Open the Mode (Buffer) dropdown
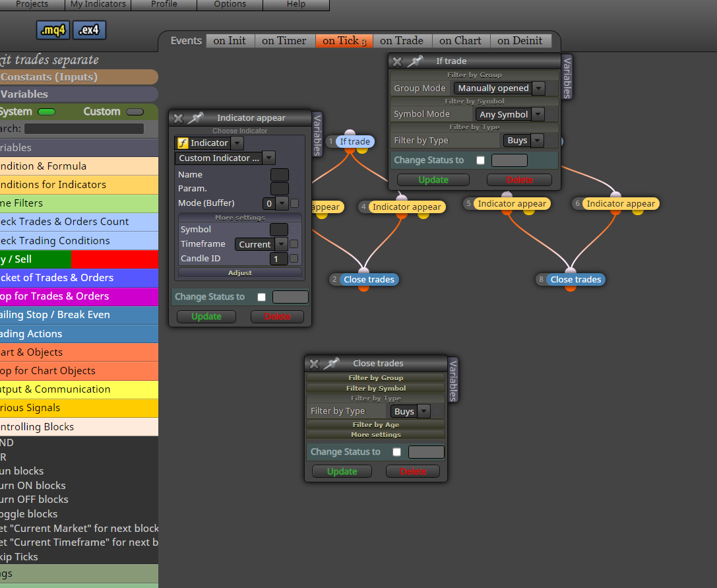Screen dimensions: 717x588 point(282,203)
